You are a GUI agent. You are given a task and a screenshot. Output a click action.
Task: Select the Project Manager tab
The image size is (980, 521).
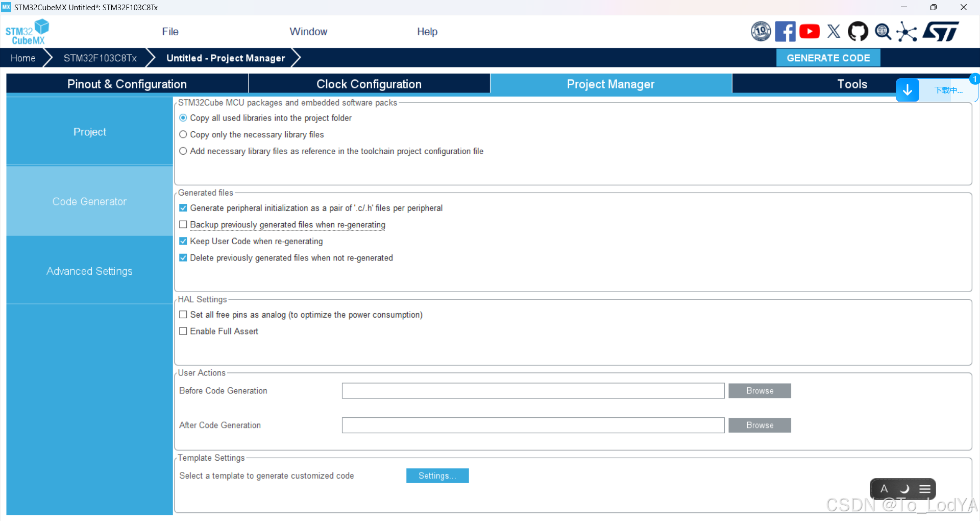[x=611, y=84]
